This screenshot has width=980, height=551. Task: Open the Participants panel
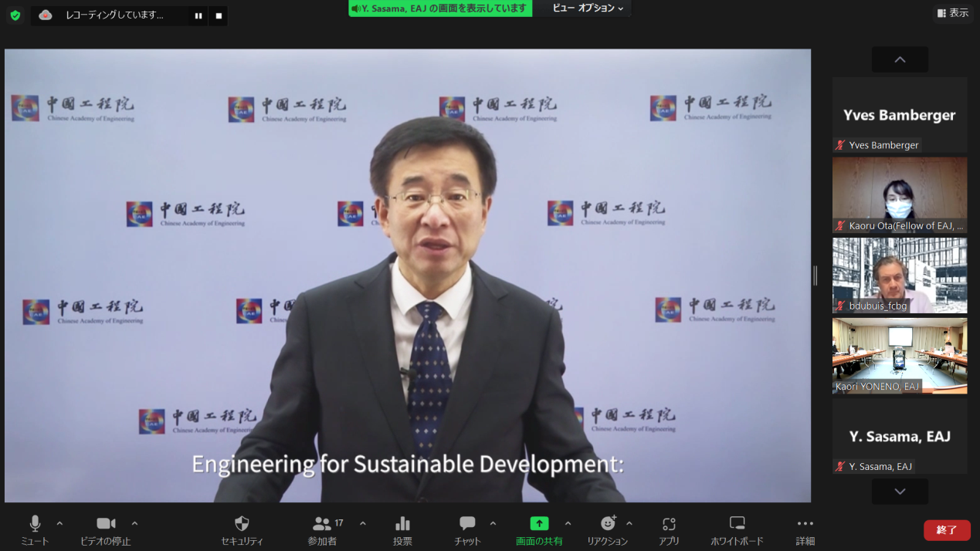pyautogui.click(x=322, y=524)
